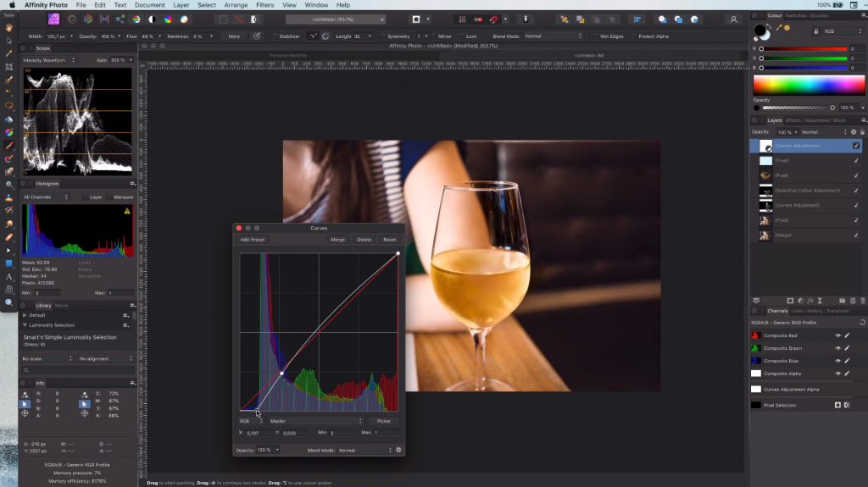Select the Move tool arrow

[8, 41]
